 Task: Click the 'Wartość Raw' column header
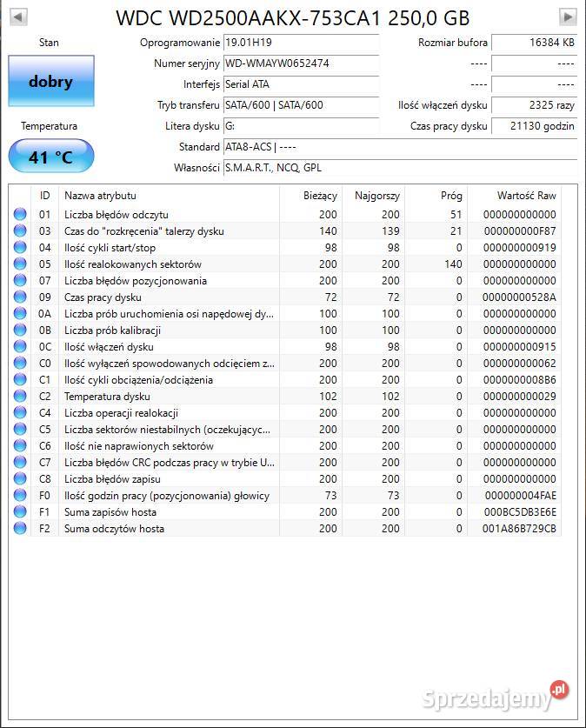point(514,196)
